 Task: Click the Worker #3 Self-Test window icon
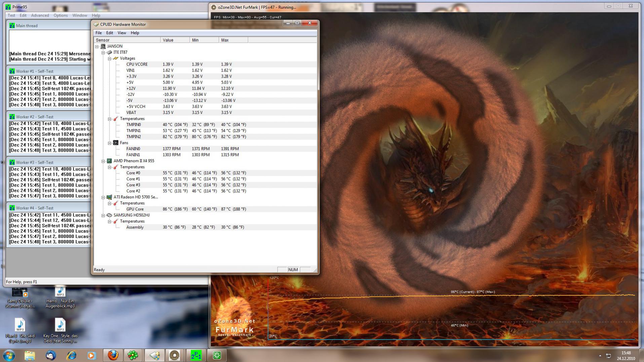[12, 162]
